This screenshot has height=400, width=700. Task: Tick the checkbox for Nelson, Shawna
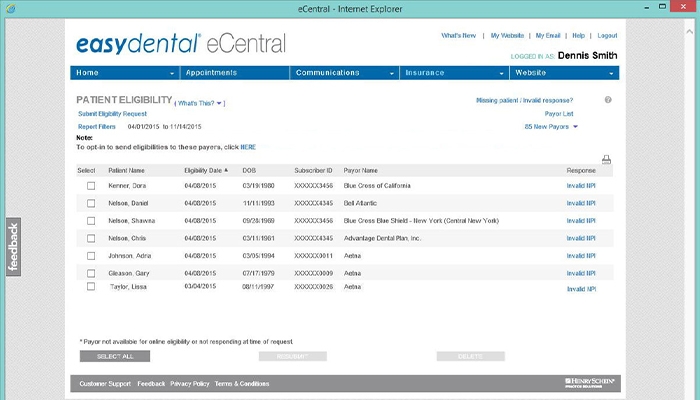tap(91, 221)
